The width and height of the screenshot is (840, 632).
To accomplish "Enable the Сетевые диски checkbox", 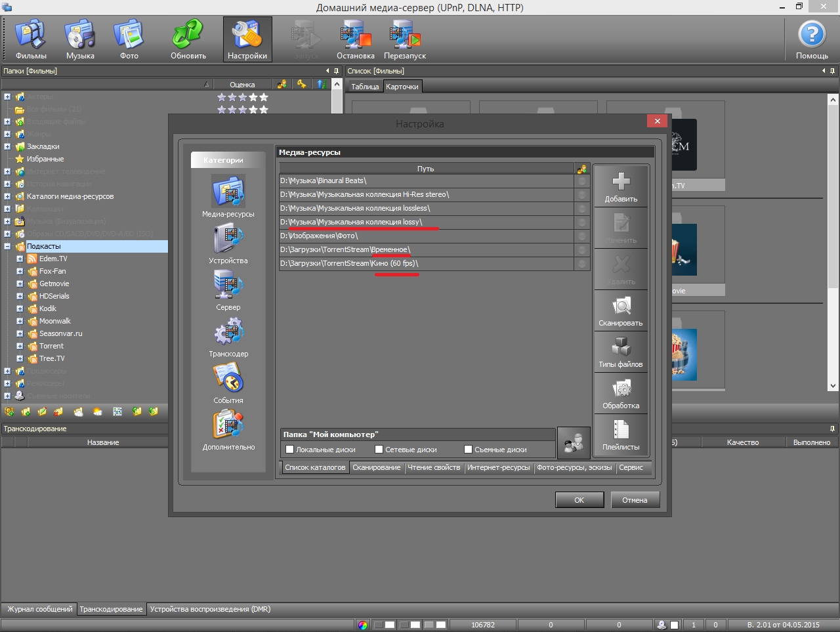I will coord(379,450).
